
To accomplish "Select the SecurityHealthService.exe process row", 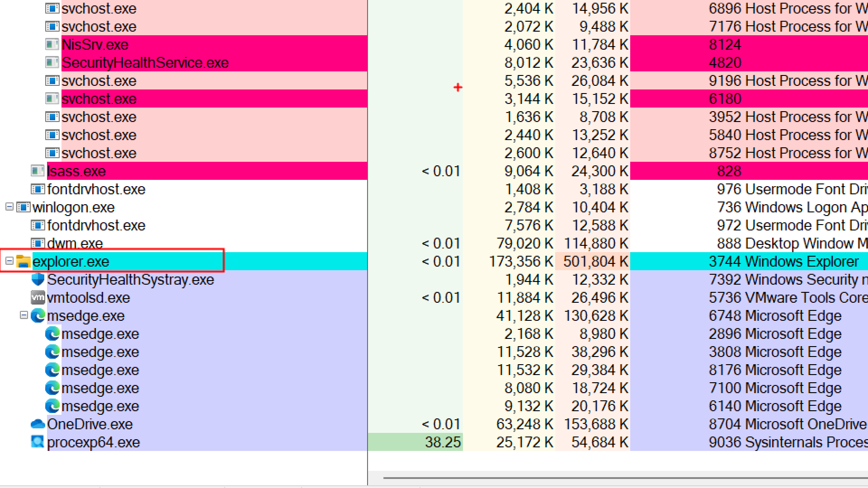I will click(x=145, y=62).
